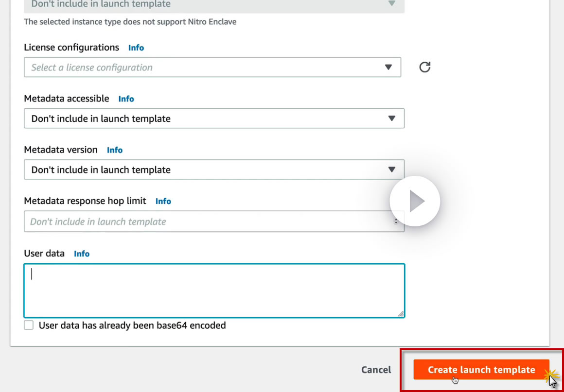Screen dimensions: 564x392
Task: Decrease hop limit with the stepper down arrow
Action: point(396,223)
